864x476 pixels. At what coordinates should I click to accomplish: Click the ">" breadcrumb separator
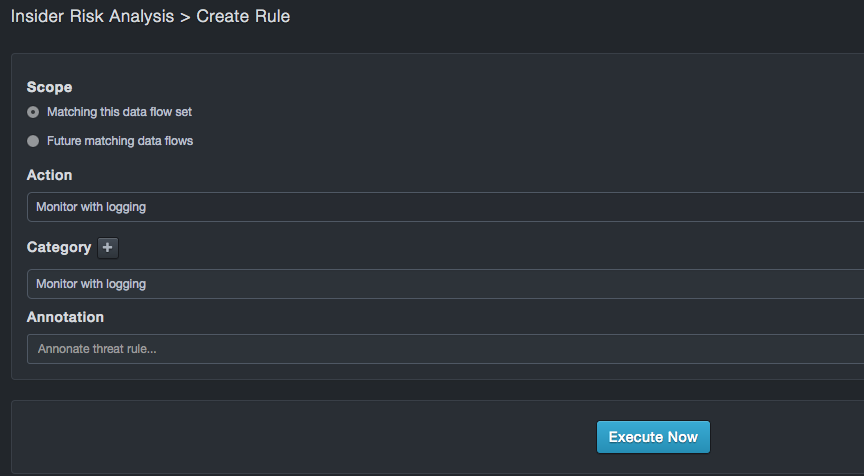pos(185,17)
